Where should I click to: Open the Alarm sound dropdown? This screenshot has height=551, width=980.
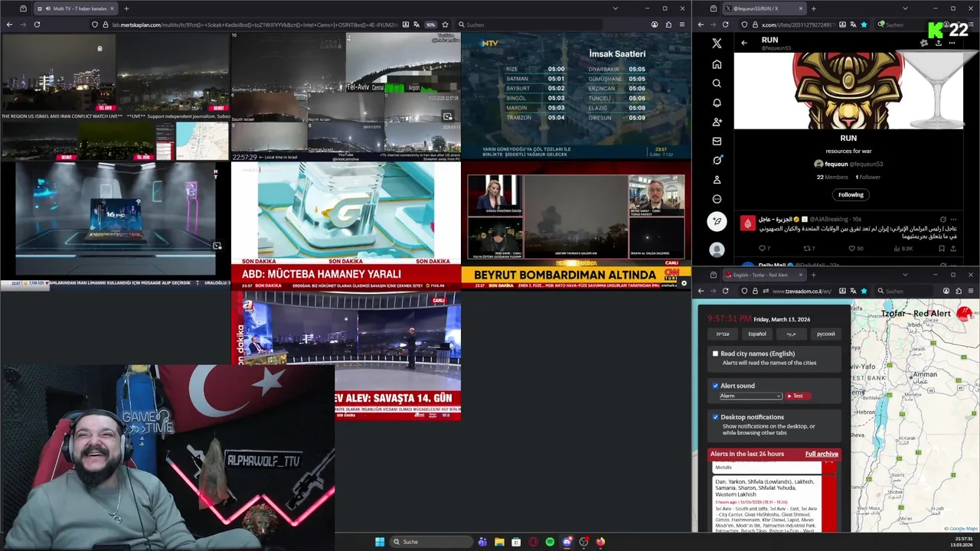pos(750,396)
